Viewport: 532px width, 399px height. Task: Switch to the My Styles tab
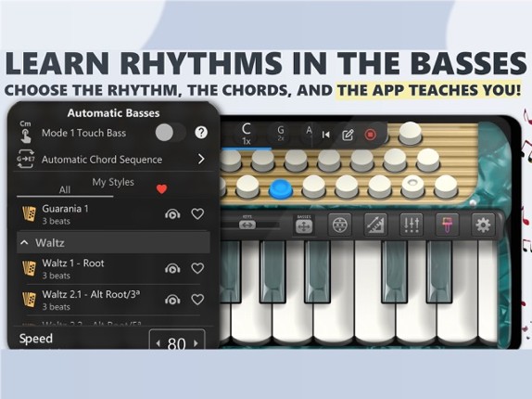point(113,182)
